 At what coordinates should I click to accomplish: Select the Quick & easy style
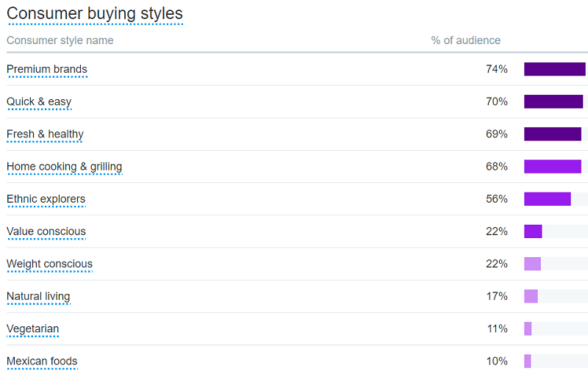pyautogui.click(x=39, y=102)
